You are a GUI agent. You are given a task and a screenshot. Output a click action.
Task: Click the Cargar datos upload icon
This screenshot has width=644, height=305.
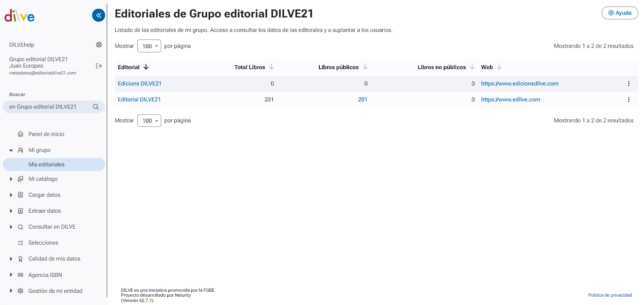(x=20, y=195)
